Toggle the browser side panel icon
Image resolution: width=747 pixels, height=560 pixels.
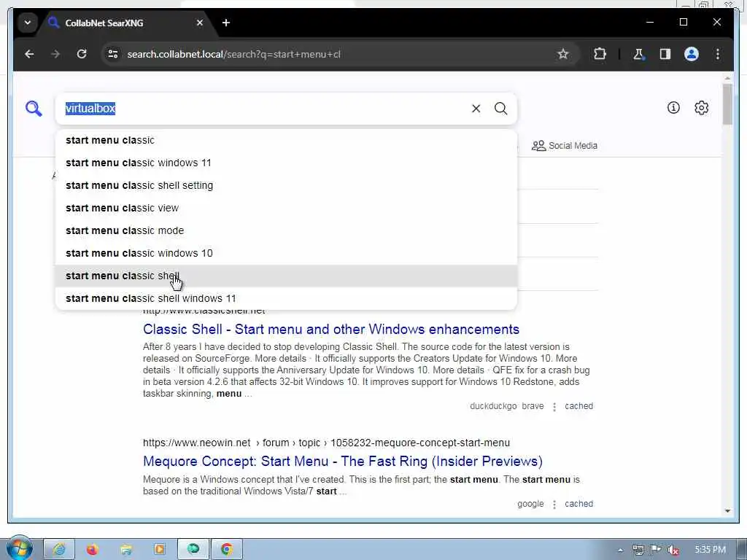point(665,54)
